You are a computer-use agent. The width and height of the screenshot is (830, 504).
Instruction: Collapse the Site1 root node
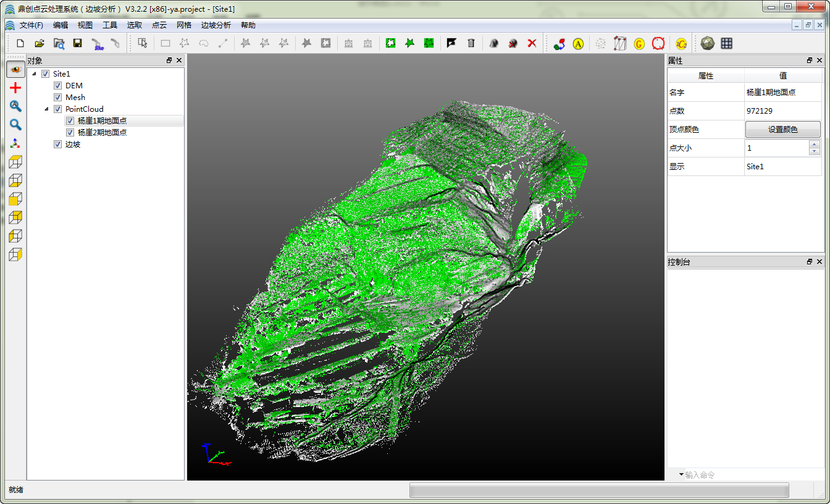click(34, 74)
